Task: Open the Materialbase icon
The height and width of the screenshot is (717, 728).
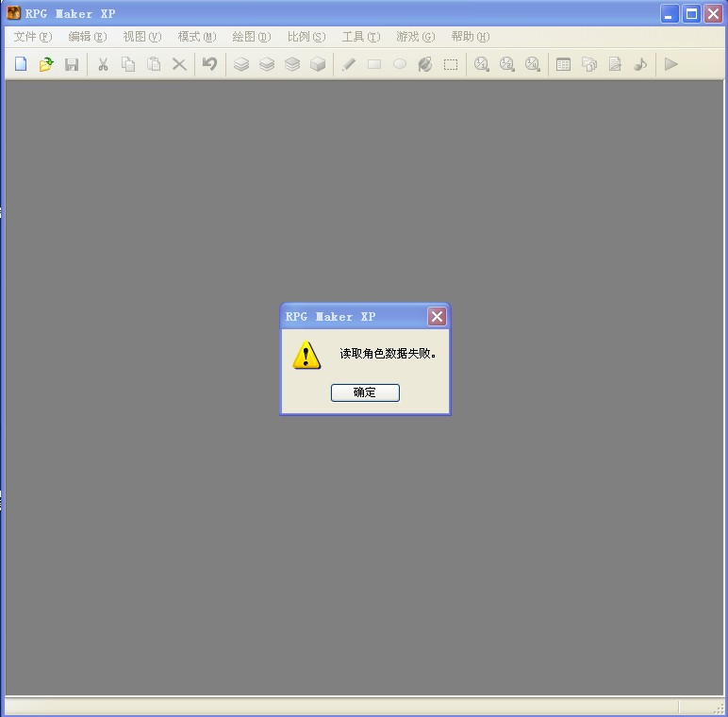Action: click(x=589, y=64)
